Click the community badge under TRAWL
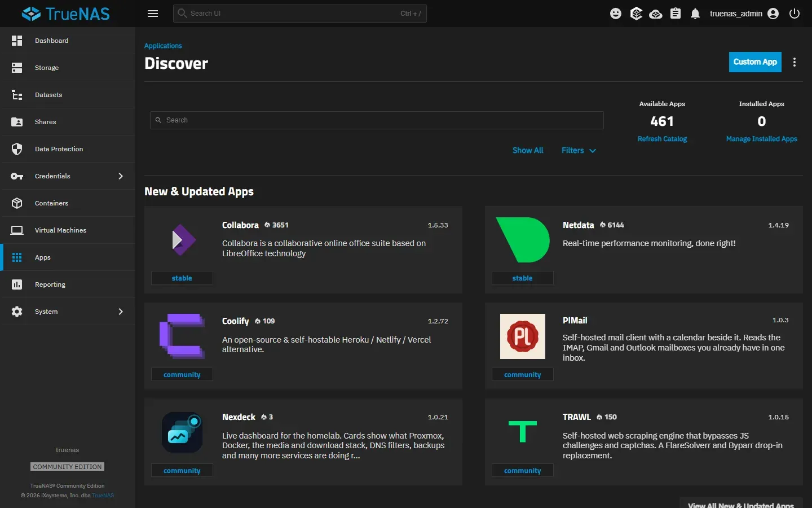 click(x=523, y=471)
